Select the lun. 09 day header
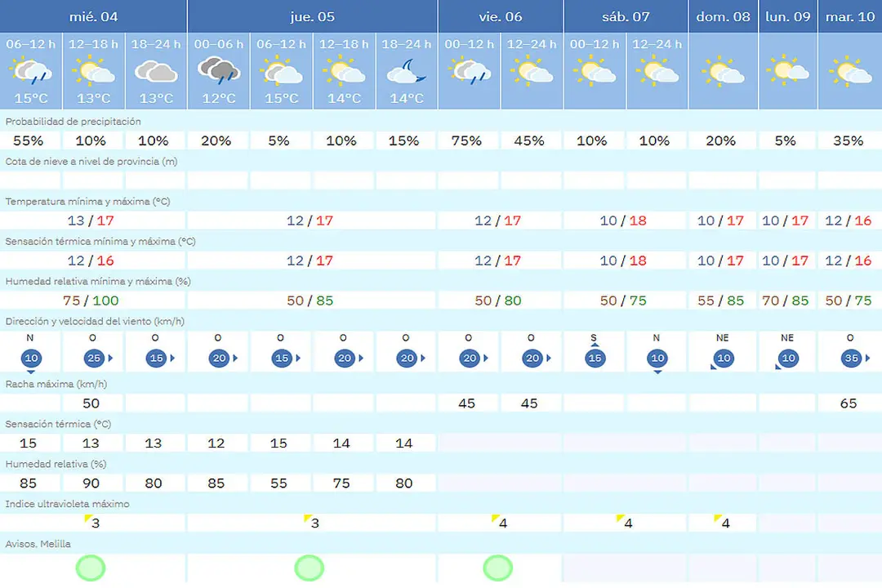 [788, 16]
